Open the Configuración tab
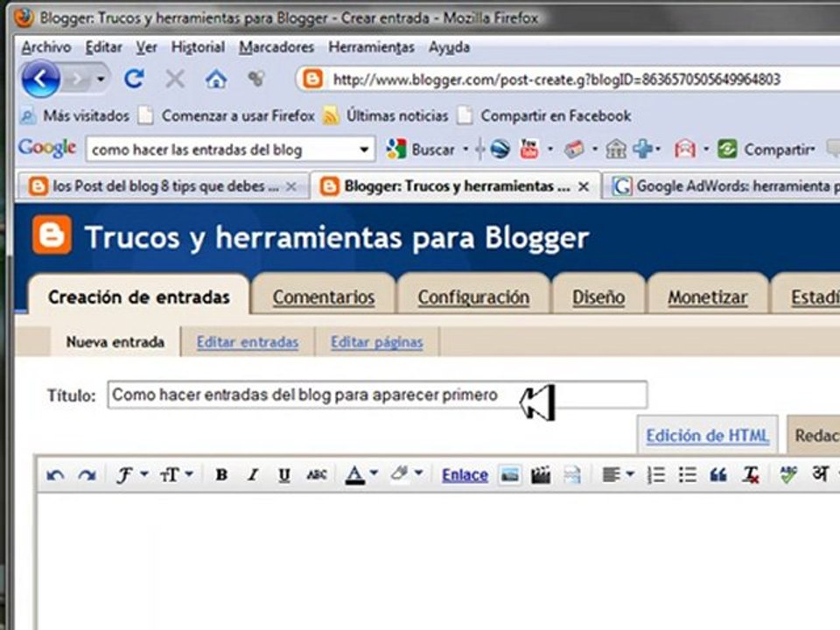 click(x=473, y=297)
